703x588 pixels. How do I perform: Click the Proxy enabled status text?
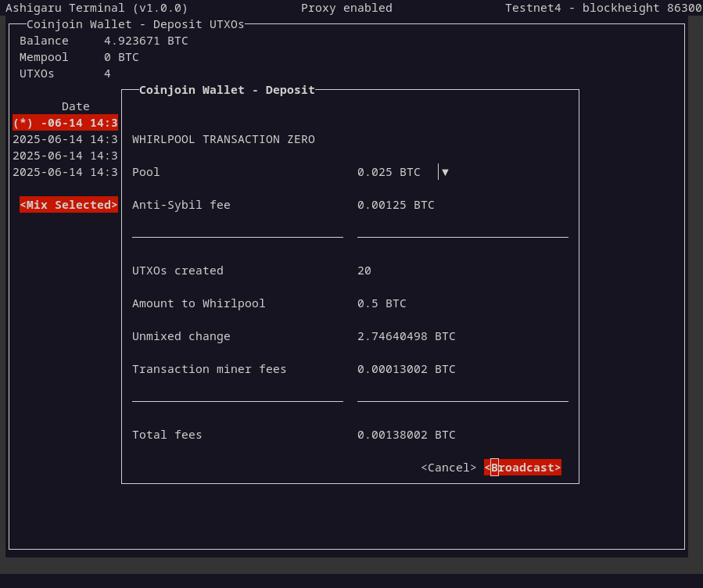click(x=346, y=8)
